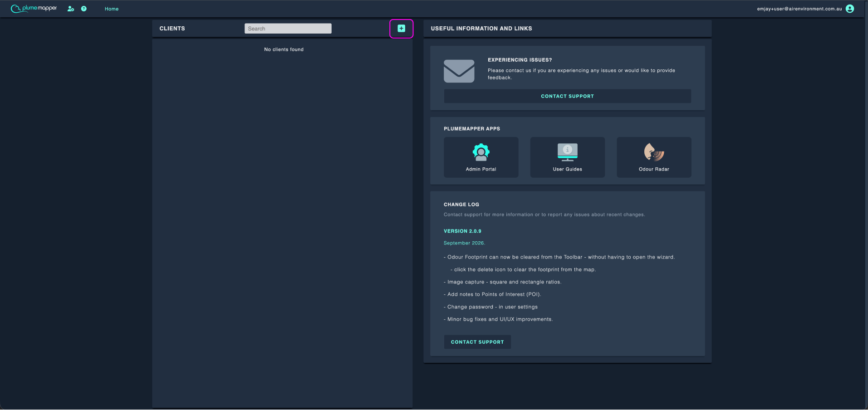Click the 'Change password - in user settings' note

coord(490,307)
